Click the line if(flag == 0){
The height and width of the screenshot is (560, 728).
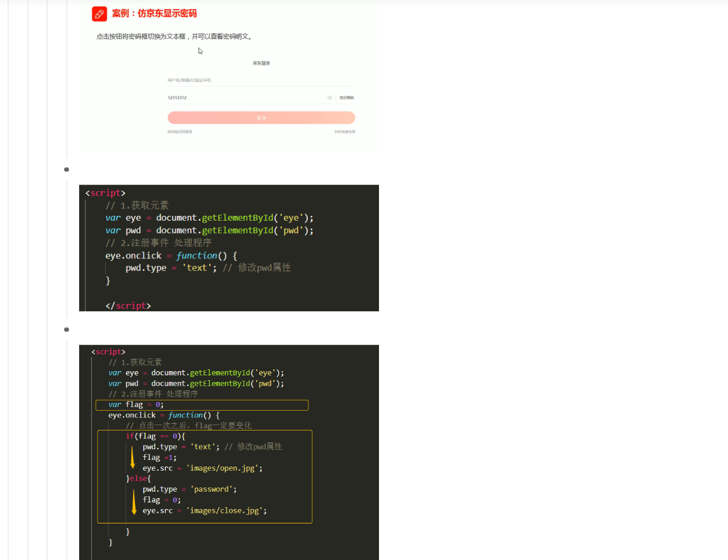click(156, 436)
